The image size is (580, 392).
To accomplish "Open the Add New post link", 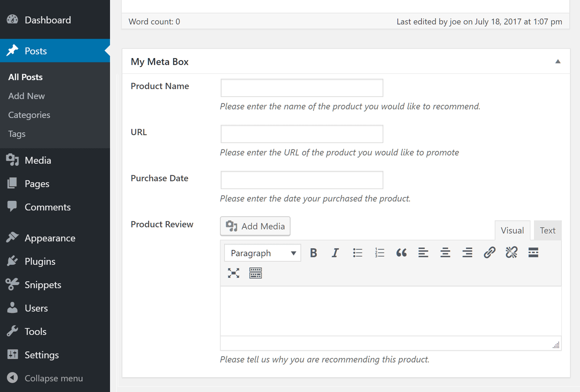I will coord(26,96).
